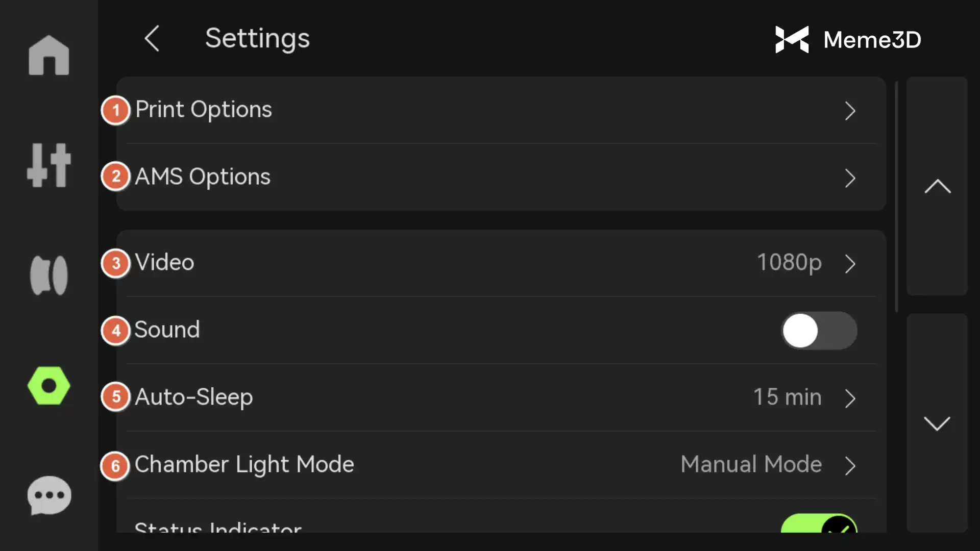Expand Print Options chevron
This screenshot has width=980, height=551.
pos(850,111)
